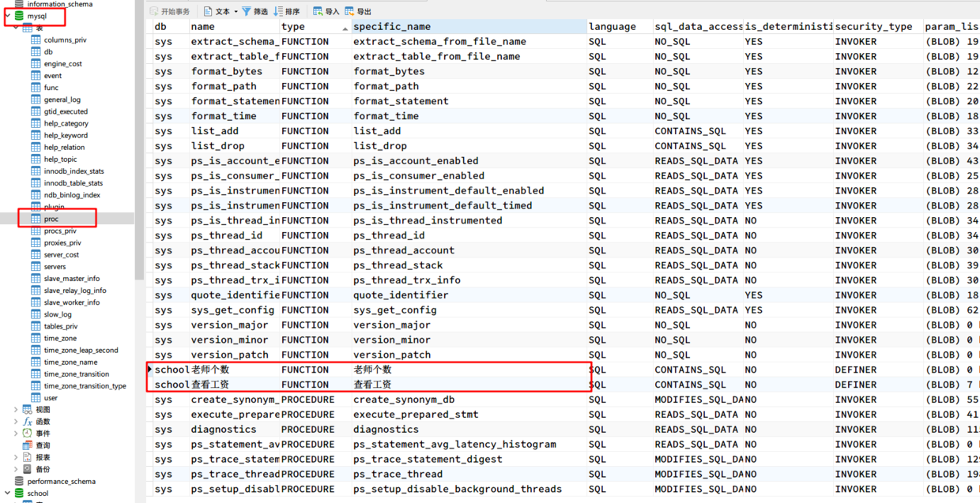This screenshot has width=980, height=503.
Task: Click the list_add name cell
Action: (x=234, y=131)
